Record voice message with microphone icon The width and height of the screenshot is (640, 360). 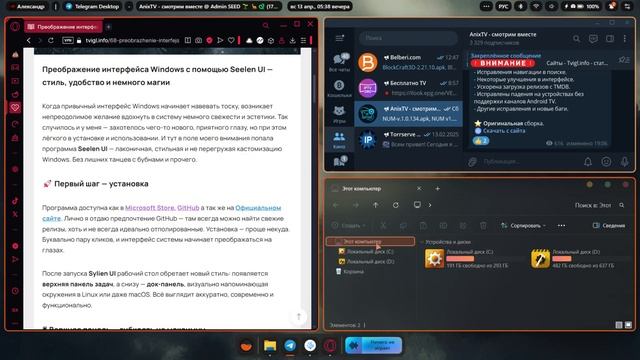[624, 162]
